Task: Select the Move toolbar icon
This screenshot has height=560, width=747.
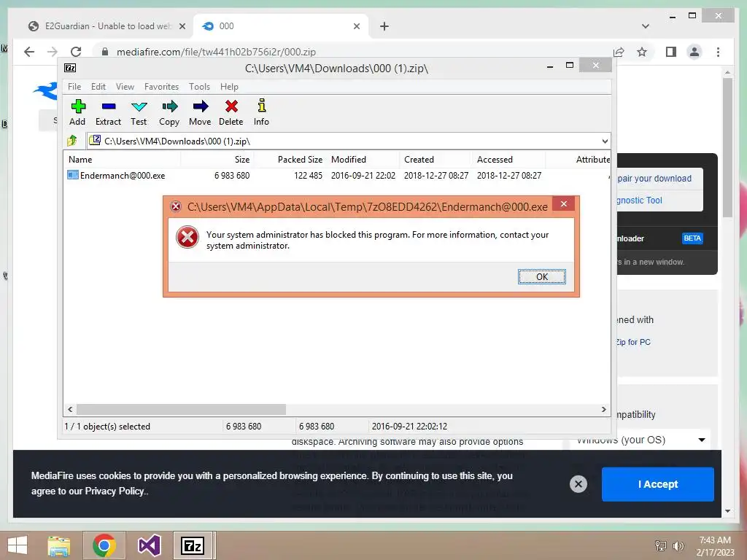Action: click(x=200, y=112)
